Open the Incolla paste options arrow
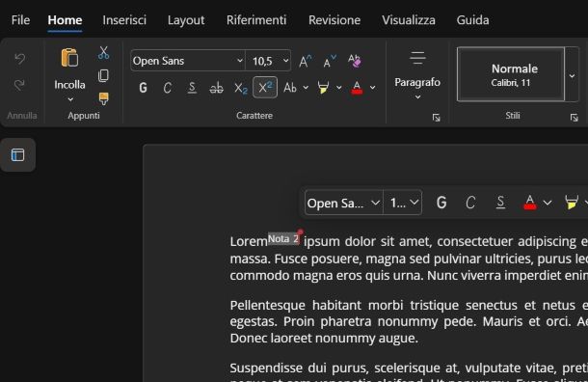The width and height of the screenshot is (588, 382). point(70,99)
